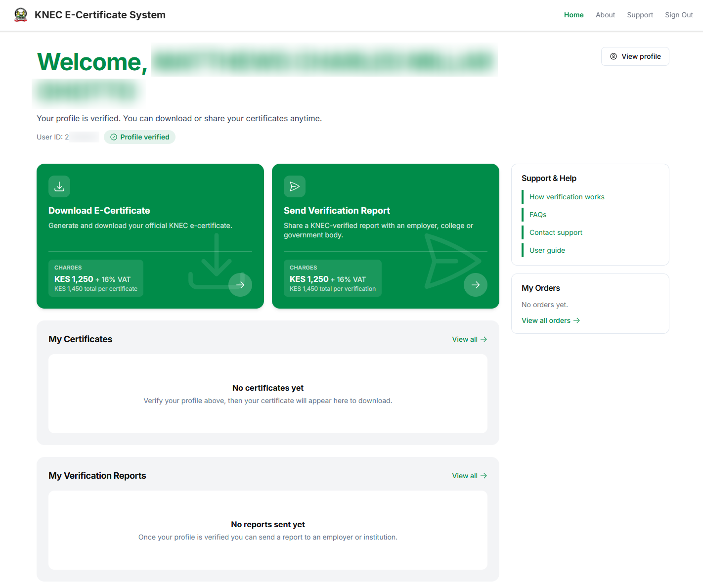The image size is (703, 588).
Task: Click the Download E-Certificate heading
Action: tap(99, 211)
